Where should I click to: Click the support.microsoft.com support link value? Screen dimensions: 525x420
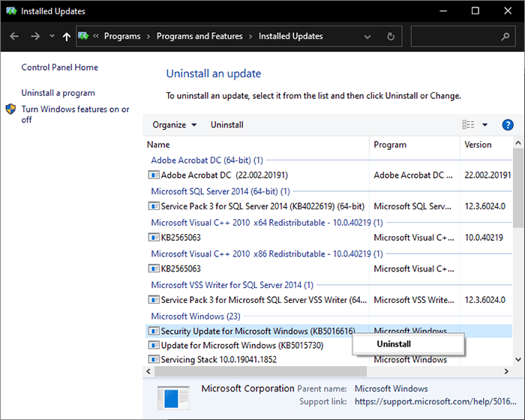(435, 401)
